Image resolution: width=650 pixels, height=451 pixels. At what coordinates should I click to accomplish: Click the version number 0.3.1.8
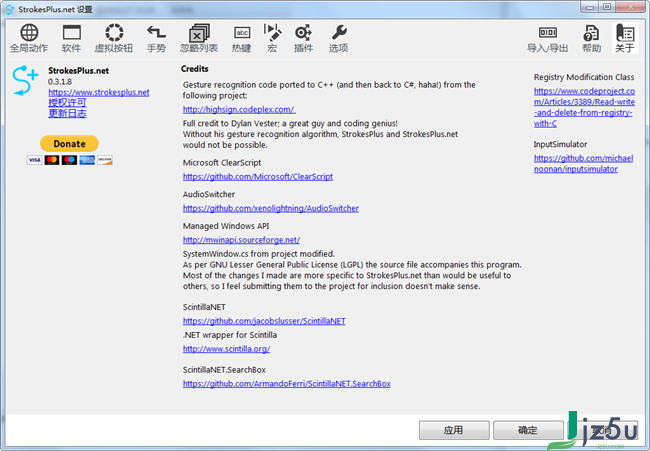pos(60,82)
